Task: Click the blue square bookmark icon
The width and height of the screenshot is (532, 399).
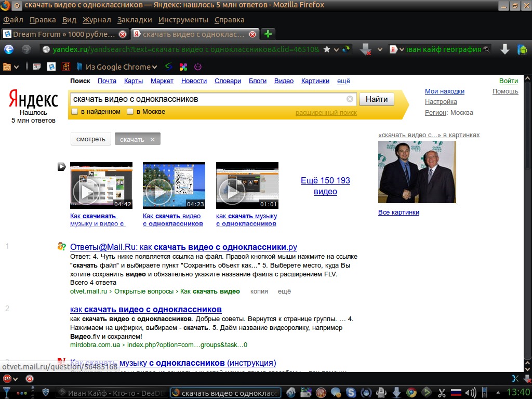Action: tap(51, 67)
